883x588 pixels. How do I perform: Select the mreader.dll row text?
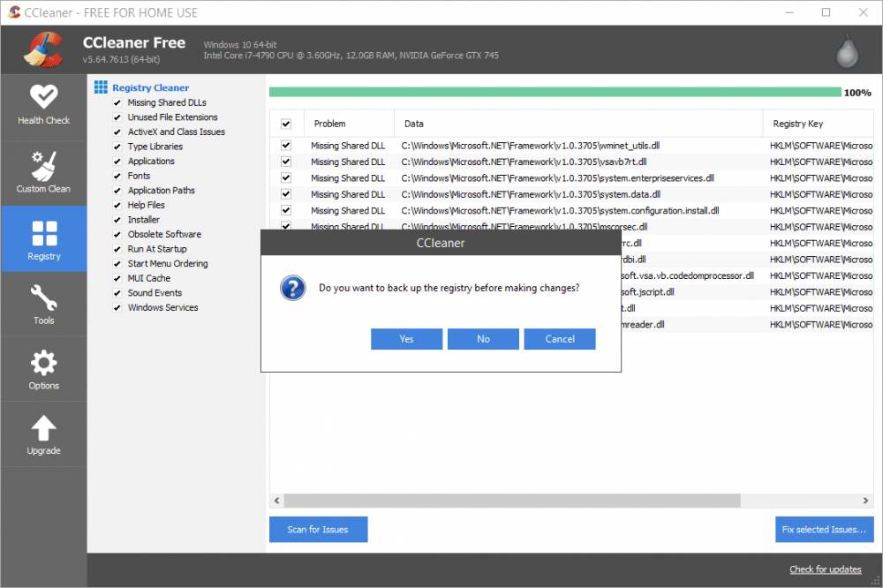point(643,324)
